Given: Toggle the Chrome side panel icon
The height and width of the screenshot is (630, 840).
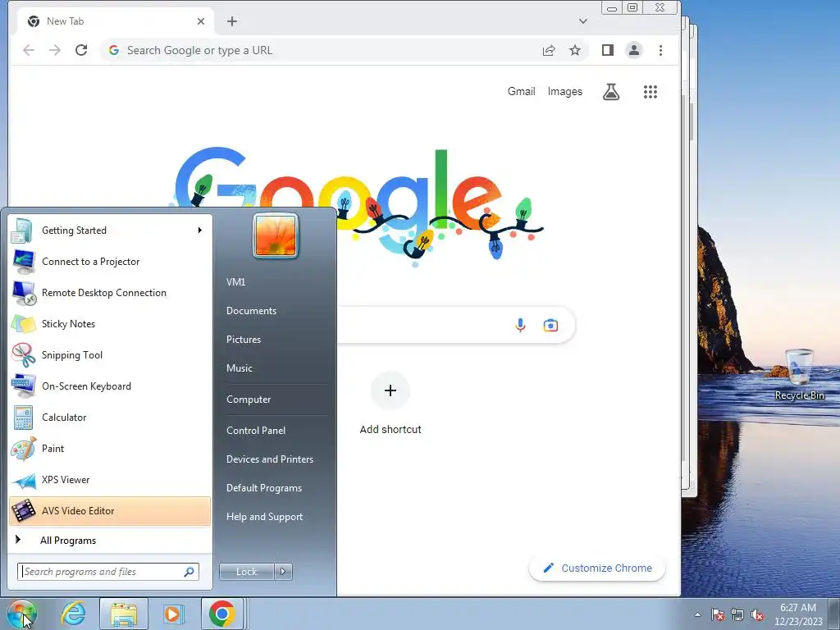Looking at the screenshot, I should coord(608,50).
